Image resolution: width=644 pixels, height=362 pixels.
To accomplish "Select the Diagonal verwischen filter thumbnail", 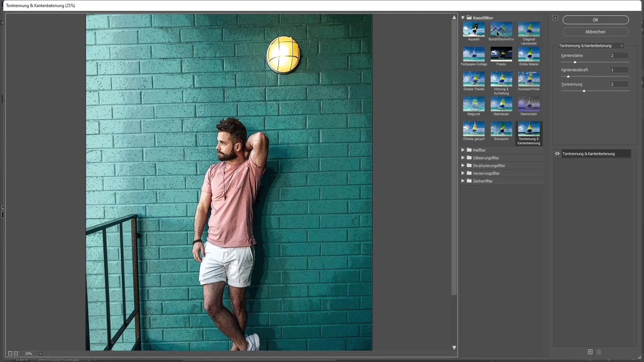I will (529, 29).
